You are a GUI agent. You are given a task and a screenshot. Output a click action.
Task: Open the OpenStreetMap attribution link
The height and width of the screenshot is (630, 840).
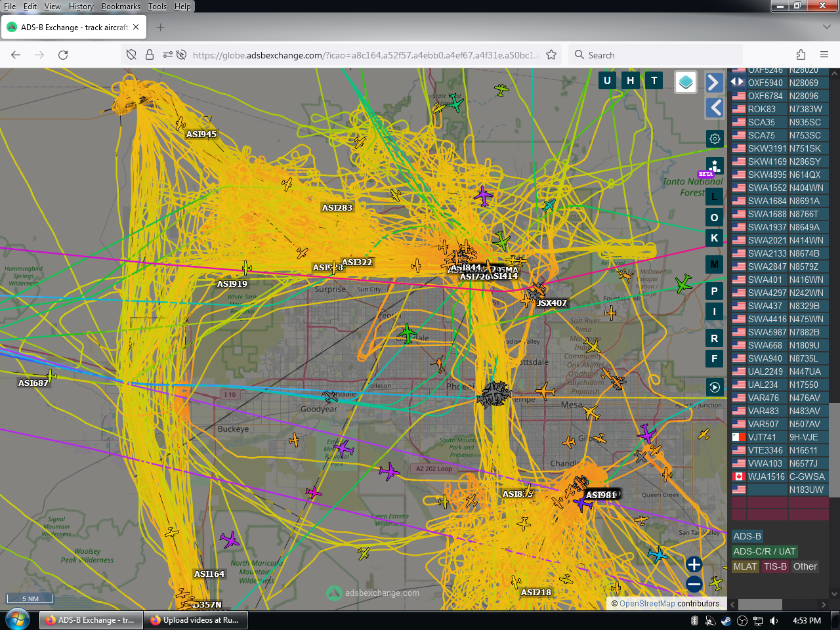(647, 604)
